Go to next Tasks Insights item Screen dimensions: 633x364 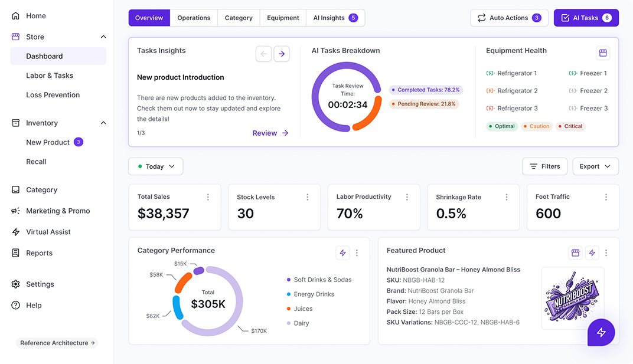[282, 54]
